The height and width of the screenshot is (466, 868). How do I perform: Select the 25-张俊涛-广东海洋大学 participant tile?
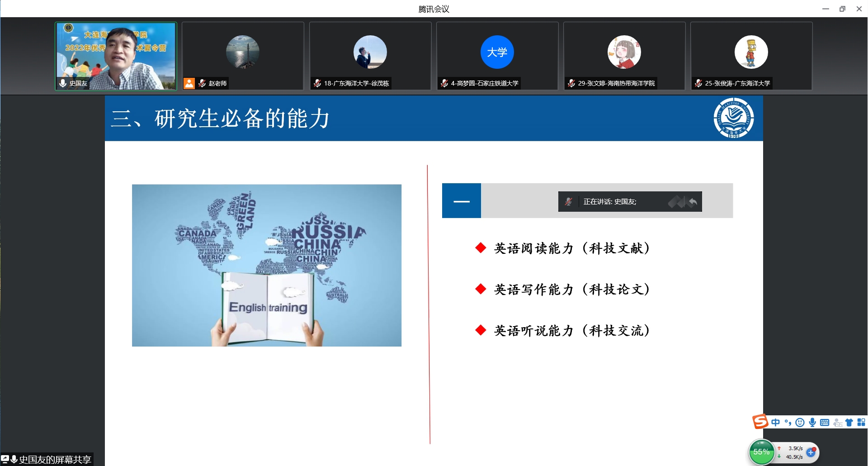(x=751, y=56)
